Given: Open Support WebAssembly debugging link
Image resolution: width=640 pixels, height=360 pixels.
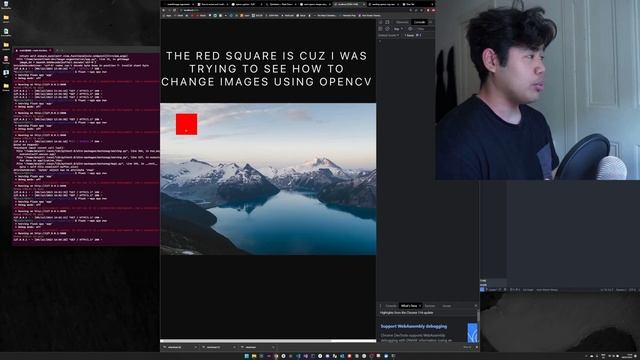Looking at the screenshot, I should [413, 327].
